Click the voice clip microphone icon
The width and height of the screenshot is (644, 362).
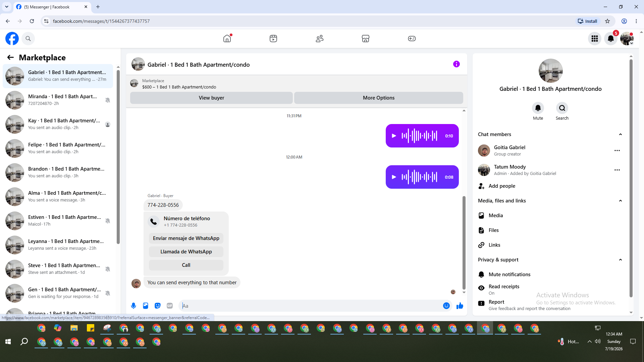(133, 306)
